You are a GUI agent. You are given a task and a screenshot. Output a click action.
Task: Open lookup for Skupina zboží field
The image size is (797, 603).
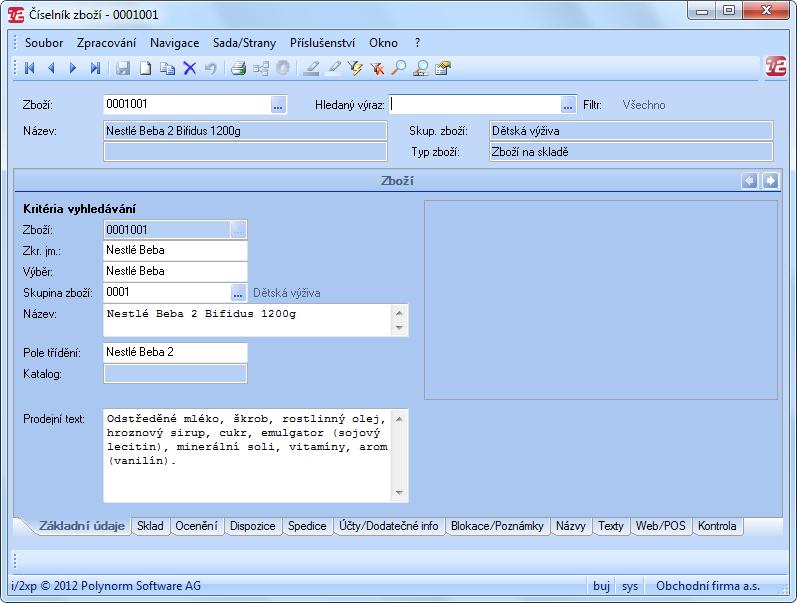tap(238, 293)
